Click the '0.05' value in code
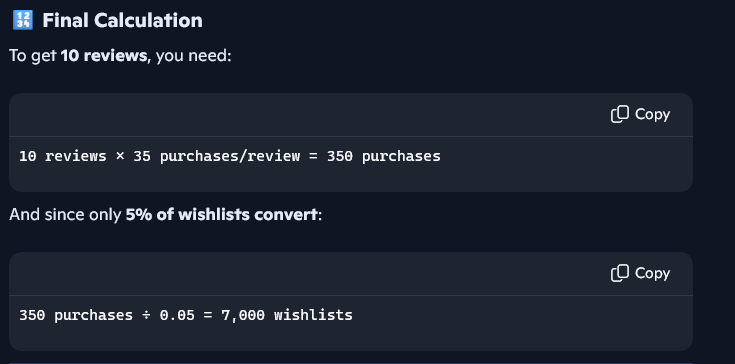Viewport: 735px width, 364px height. [x=177, y=315]
